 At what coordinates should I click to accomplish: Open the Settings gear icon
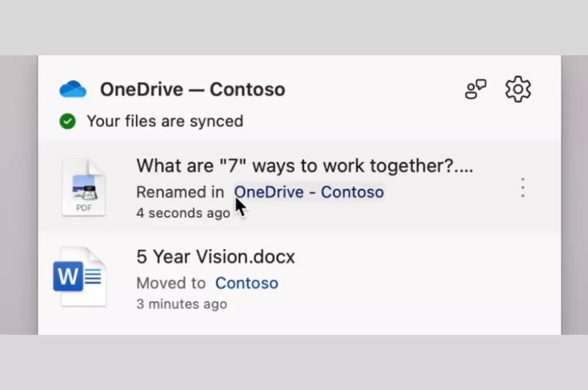click(518, 89)
